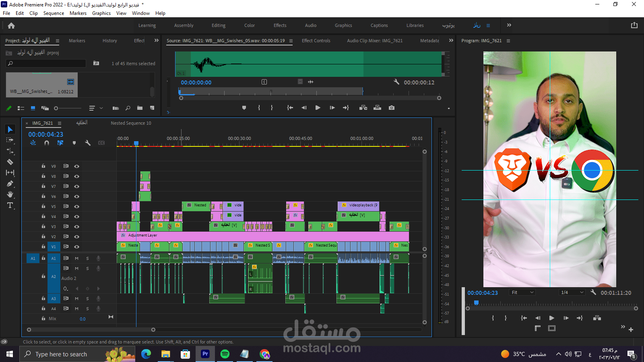The image size is (644, 362).
Task: Toggle Linked Selection in timeline
Action: pos(60,143)
